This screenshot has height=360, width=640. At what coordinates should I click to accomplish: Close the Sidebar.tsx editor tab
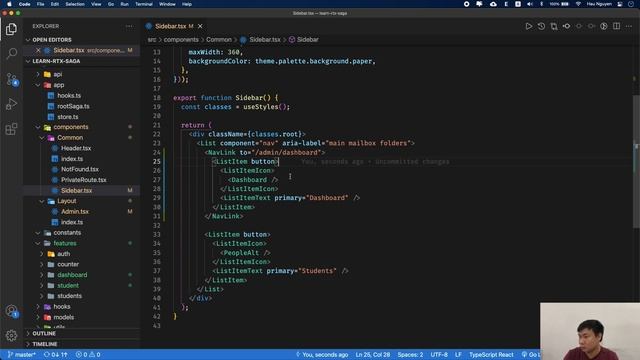(x=200, y=26)
